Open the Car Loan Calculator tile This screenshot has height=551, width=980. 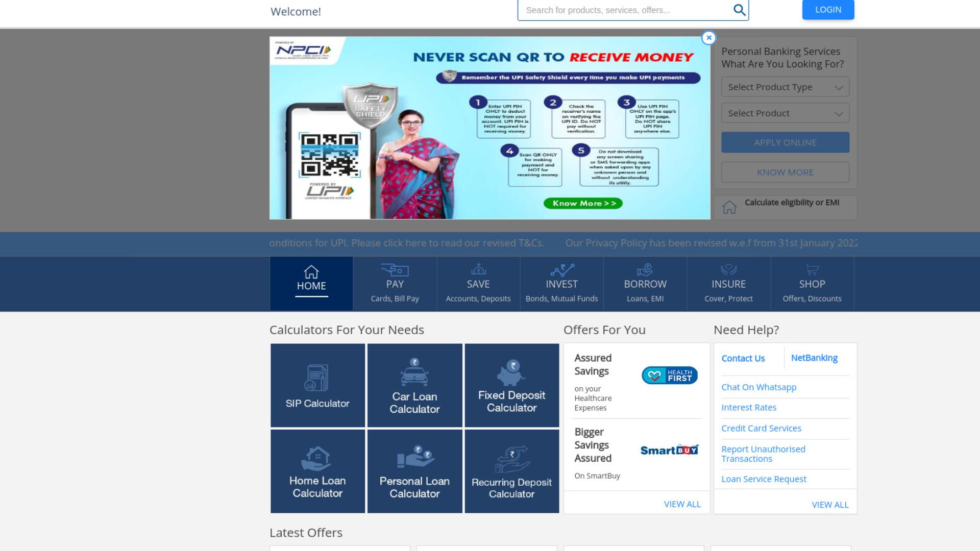(x=414, y=385)
